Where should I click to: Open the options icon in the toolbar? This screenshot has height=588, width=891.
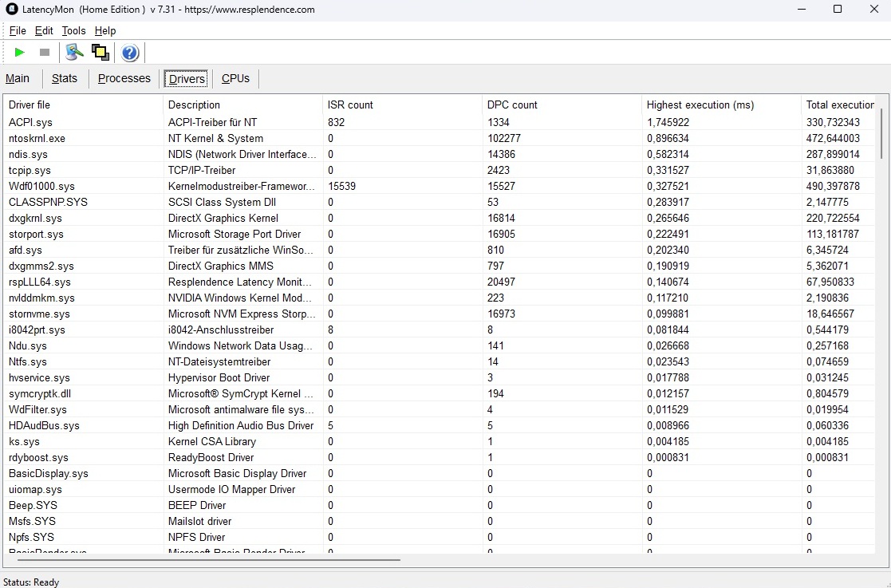75,53
